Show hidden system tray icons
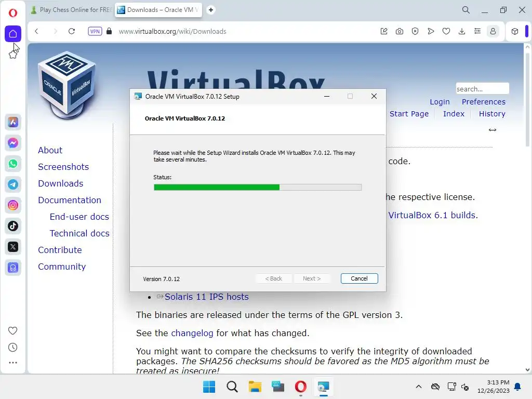532x399 pixels. 419,387
